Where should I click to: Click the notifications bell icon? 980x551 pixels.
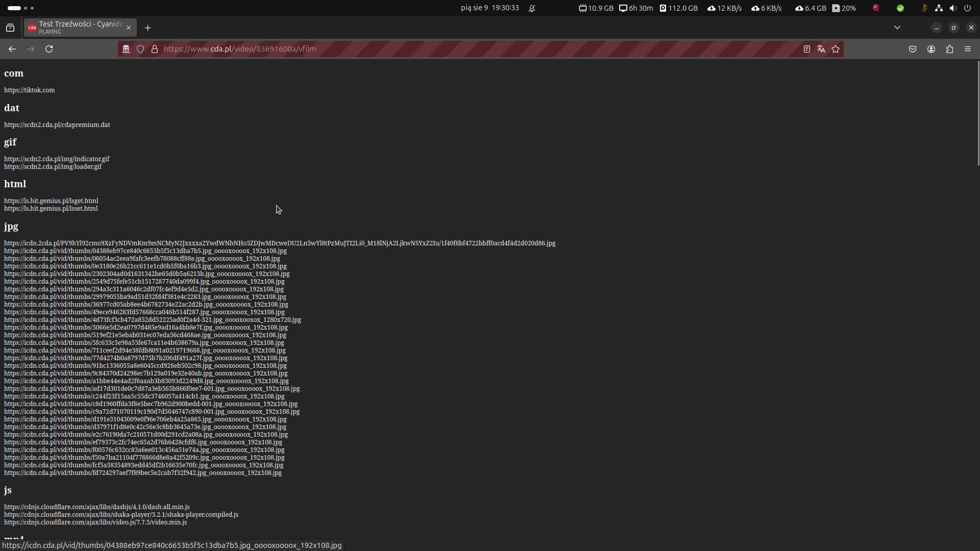[x=532, y=8]
